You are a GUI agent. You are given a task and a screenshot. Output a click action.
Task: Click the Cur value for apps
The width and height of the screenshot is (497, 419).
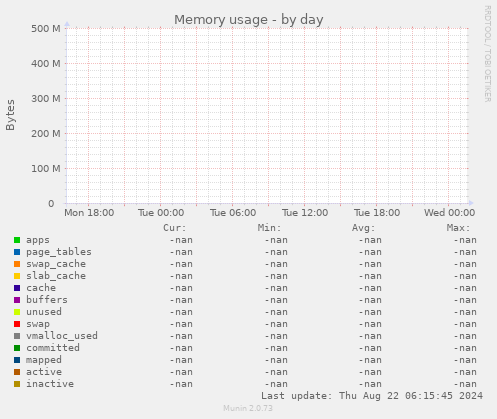coord(181,240)
